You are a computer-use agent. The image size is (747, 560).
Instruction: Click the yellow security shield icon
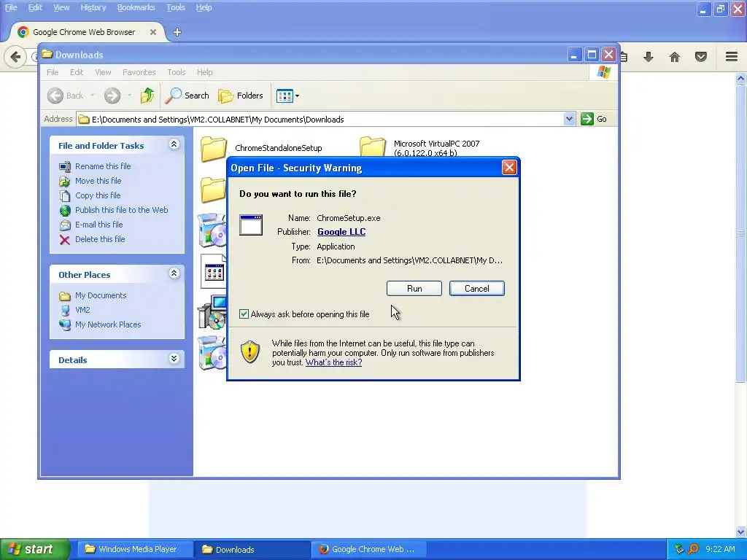pyautogui.click(x=250, y=352)
